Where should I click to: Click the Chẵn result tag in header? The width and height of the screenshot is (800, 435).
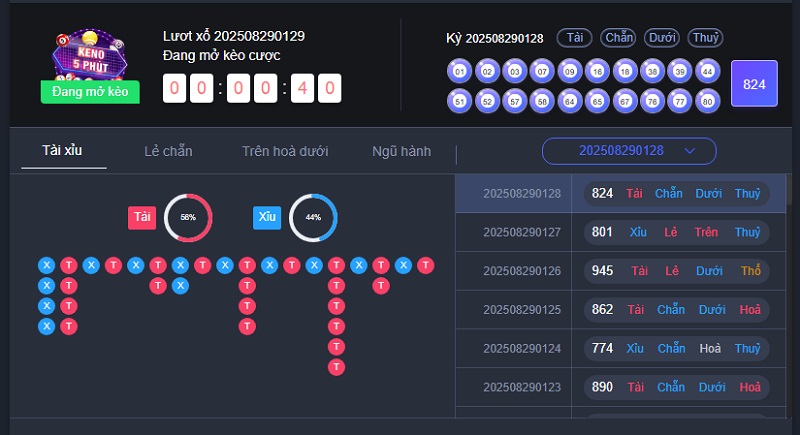tap(618, 38)
